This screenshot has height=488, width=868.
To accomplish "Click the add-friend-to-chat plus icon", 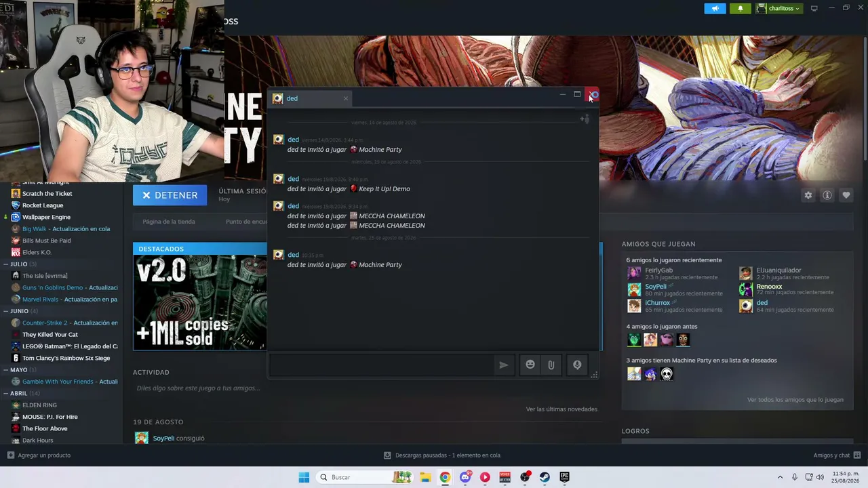I will [x=585, y=119].
